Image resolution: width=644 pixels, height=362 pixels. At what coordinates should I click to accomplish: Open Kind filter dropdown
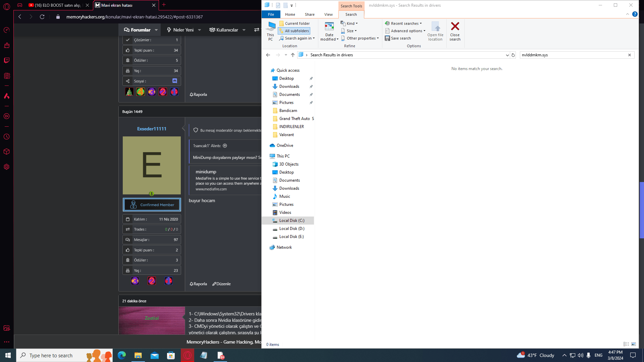tap(349, 23)
